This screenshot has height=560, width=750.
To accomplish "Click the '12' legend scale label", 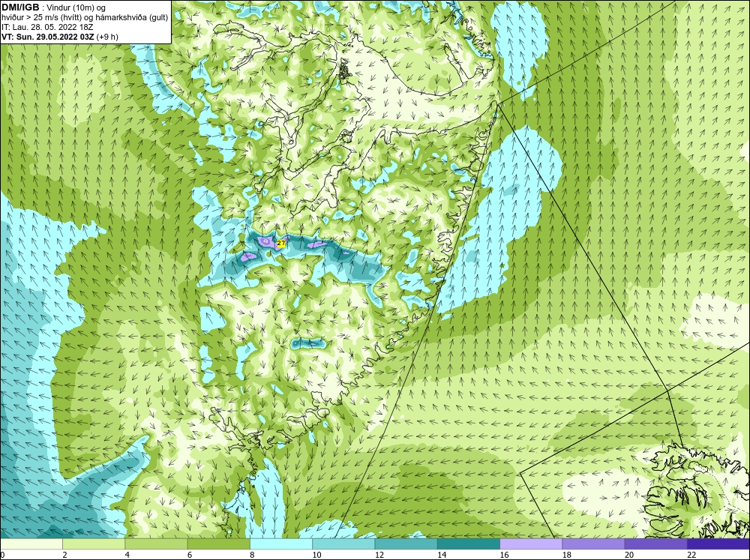I will tap(379, 555).
